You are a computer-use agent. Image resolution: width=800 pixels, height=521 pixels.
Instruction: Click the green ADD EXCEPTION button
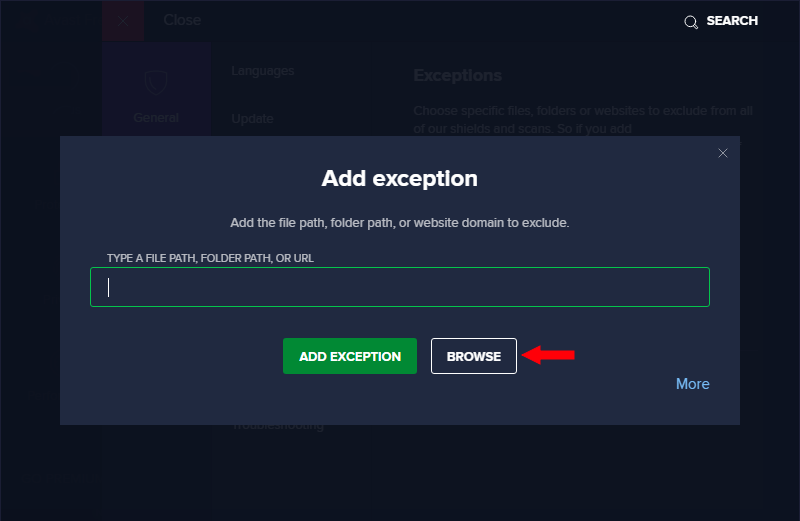pyautogui.click(x=350, y=356)
